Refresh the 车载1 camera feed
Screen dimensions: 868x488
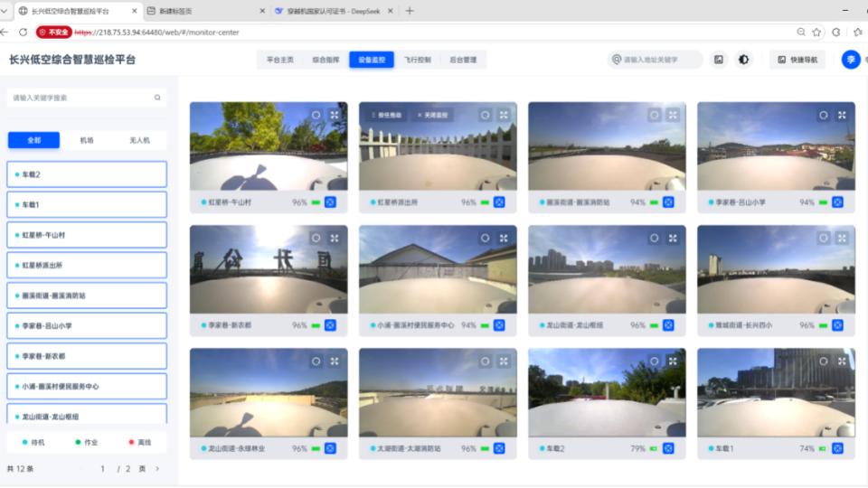(x=824, y=361)
